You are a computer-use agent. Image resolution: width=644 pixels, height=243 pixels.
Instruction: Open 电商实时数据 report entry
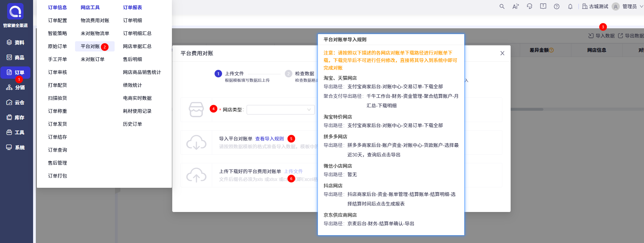pyautogui.click(x=137, y=98)
